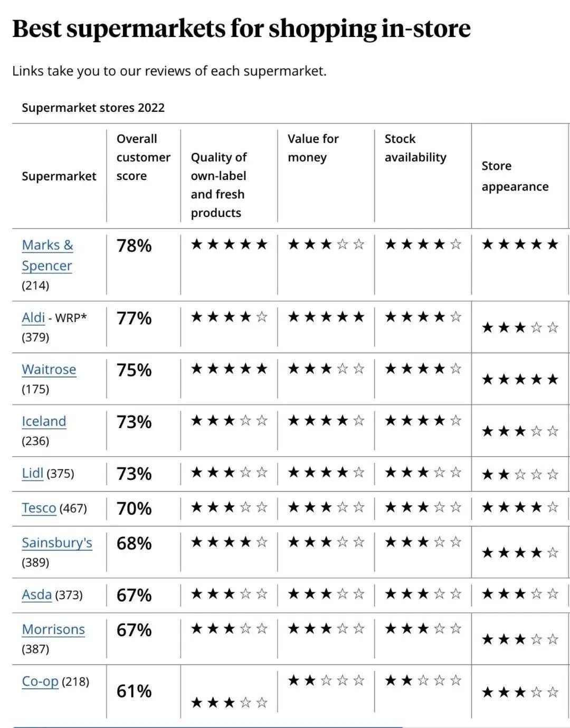Open the Tesco review link
The image size is (570, 728).
coord(39,508)
